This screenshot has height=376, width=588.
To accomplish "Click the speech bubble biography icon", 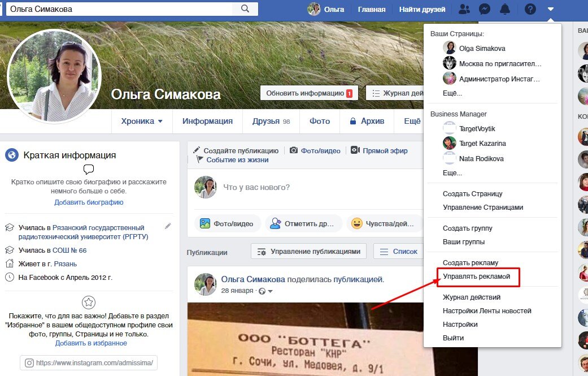I will [x=89, y=169].
